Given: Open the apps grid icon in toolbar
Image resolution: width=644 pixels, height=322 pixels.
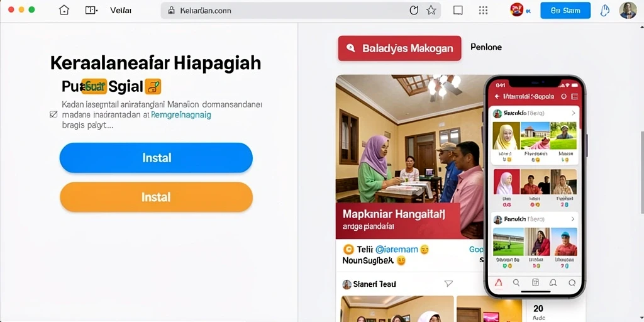Looking at the screenshot, I should [x=484, y=10].
